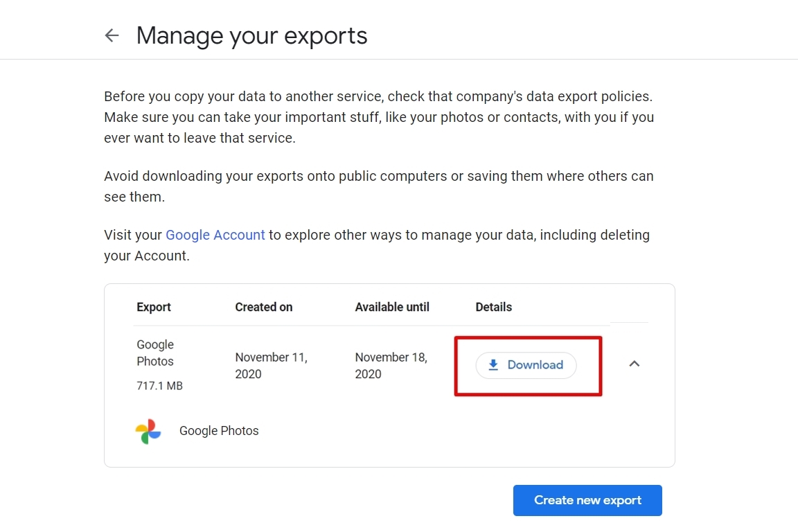The width and height of the screenshot is (798, 532).
Task: Click the download arrow icon in the Download button
Action: coord(493,365)
